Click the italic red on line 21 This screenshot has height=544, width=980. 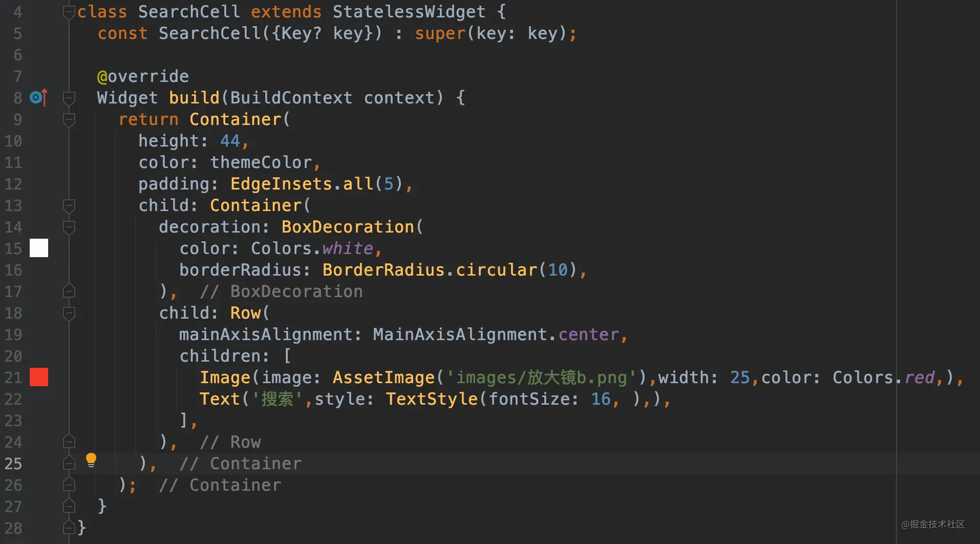pyautogui.click(x=920, y=378)
